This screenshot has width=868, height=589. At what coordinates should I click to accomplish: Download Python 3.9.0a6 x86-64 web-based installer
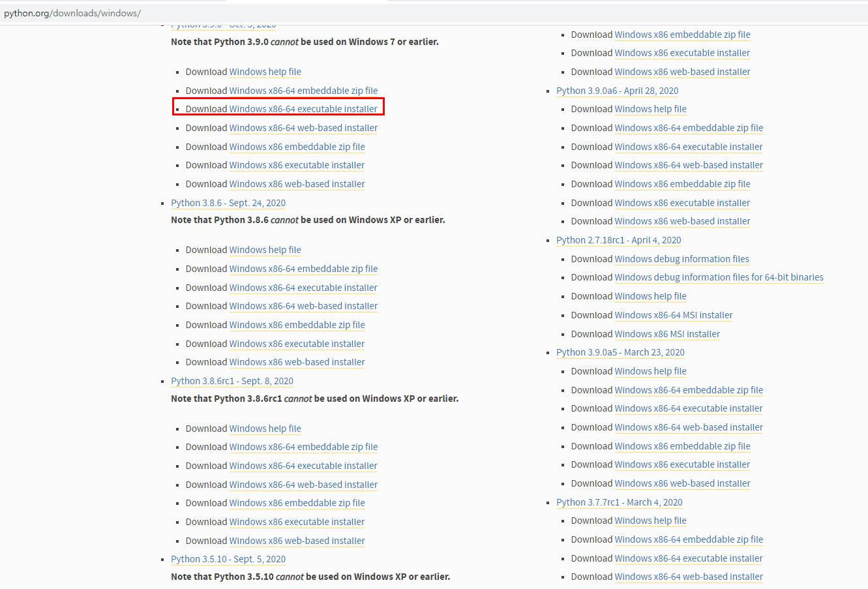tap(689, 165)
